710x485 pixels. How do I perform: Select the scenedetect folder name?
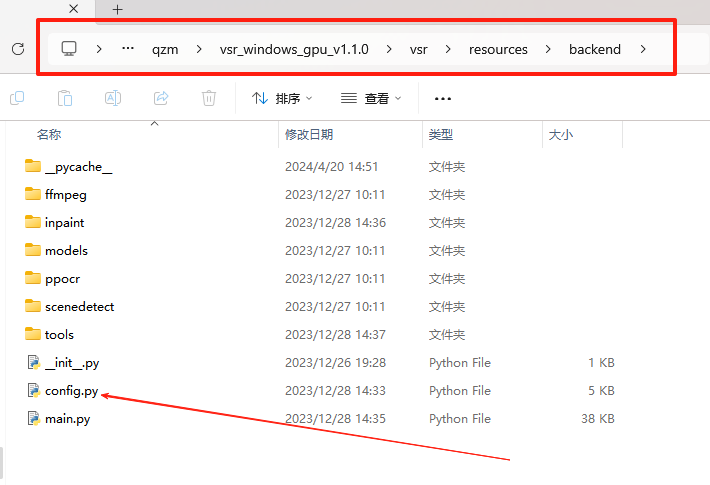(x=79, y=307)
